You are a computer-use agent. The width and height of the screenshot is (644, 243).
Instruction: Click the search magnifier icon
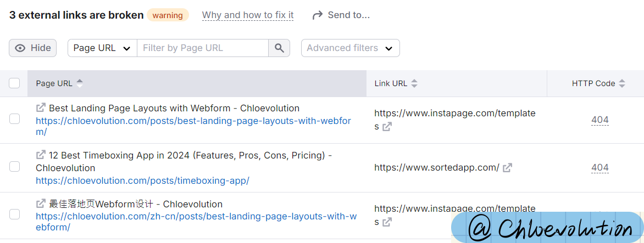tap(279, 48)
